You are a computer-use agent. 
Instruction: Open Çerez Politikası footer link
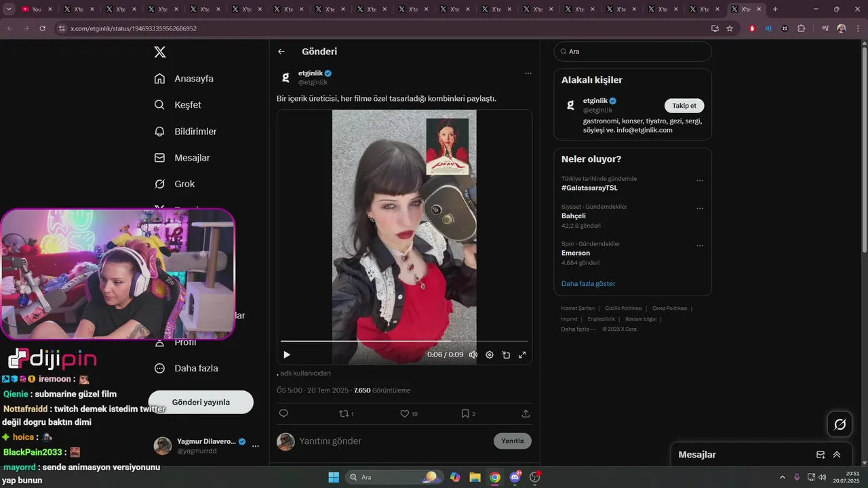(x=669, y=308)
